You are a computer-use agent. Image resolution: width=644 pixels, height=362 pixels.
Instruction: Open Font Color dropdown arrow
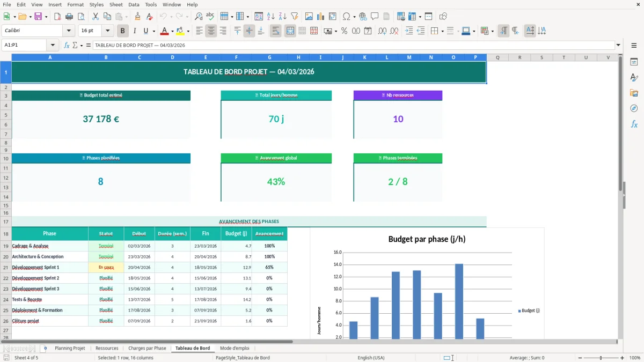[172, 31]
